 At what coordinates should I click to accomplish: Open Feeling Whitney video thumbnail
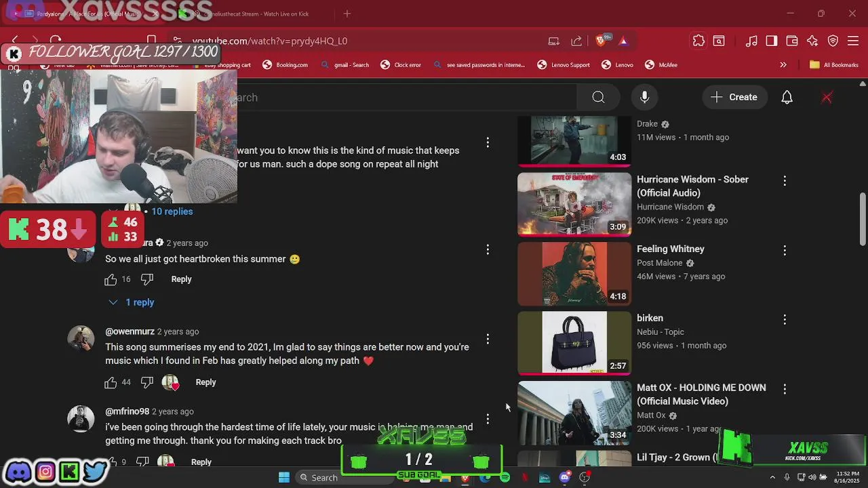tap(574, 274)
